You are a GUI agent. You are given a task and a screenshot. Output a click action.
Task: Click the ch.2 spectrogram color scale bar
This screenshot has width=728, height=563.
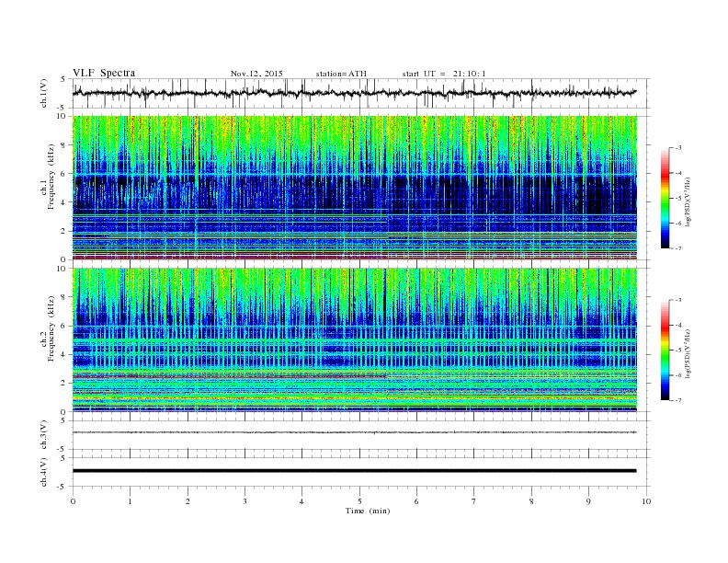point(665,350)
